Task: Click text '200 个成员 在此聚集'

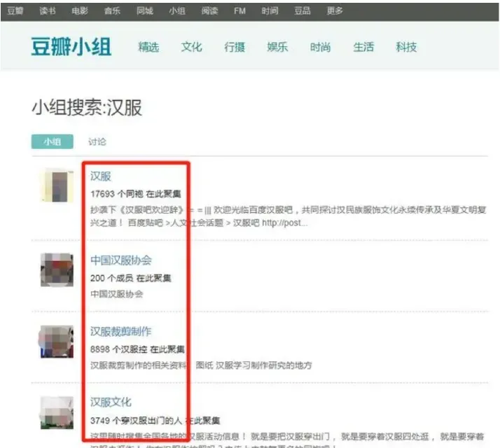Action: click(131, 278)
